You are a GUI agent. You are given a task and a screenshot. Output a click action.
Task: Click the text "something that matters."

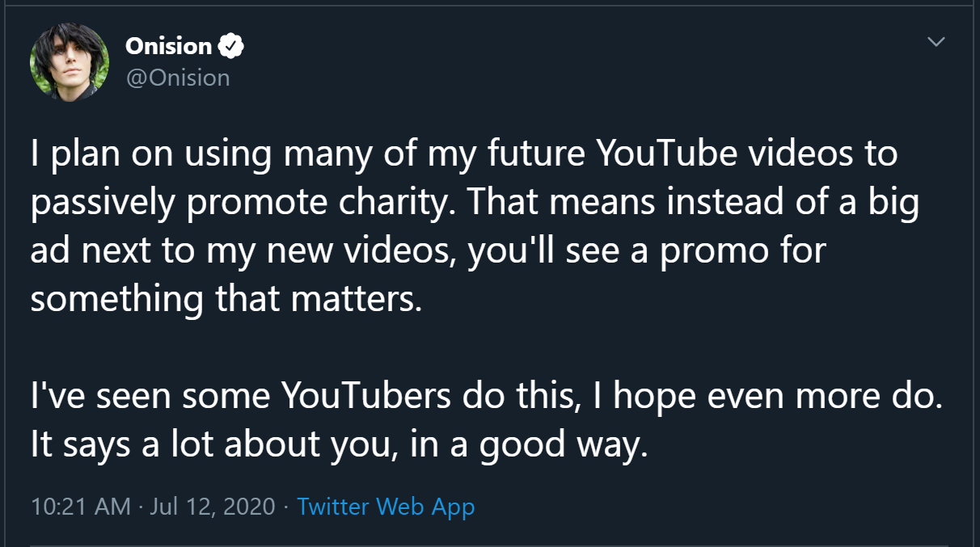tap(227, 301)
